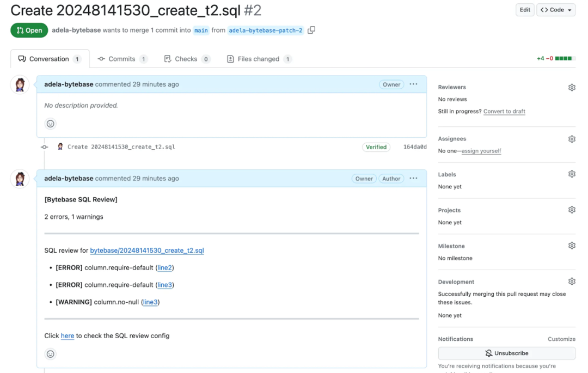
Task: Click the Verified commit badge
Action: [x=376, y=147]
